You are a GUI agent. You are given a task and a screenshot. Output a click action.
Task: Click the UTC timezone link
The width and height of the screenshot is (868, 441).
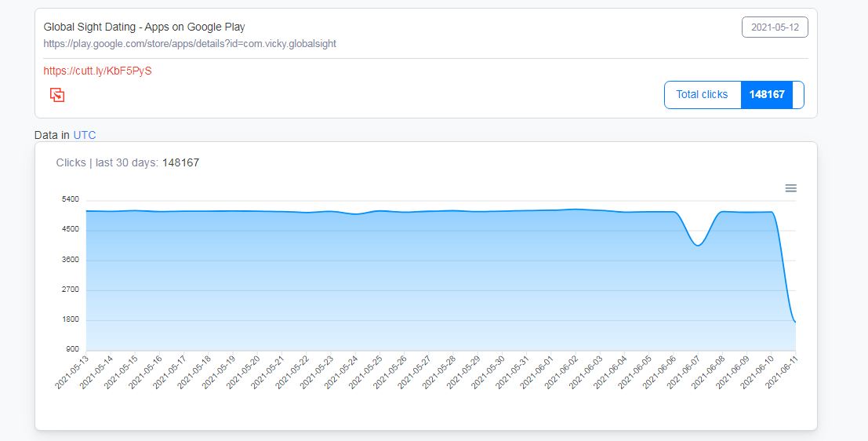click(85, 135)
